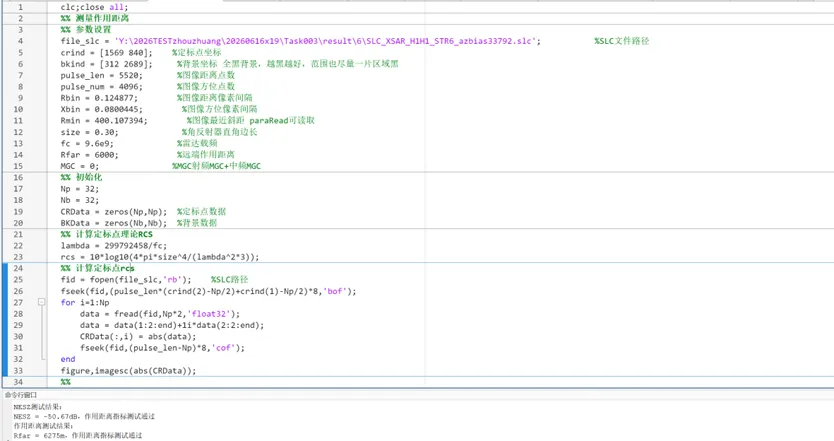Click 'fc = 9.6e9;' code
The image size is (834, 441).
coord(87,144)
